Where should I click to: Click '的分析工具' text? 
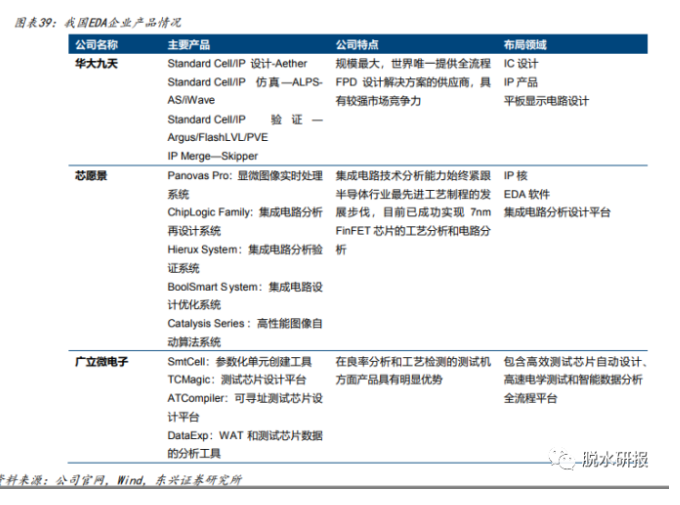194,454
